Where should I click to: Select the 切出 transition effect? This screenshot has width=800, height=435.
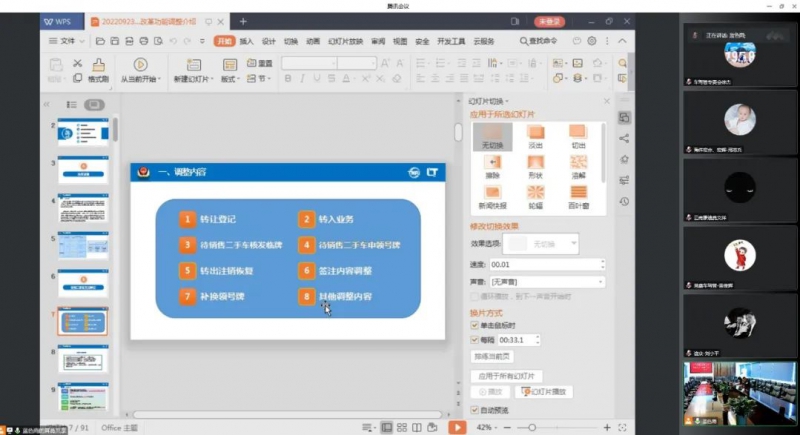coord(578,137)
